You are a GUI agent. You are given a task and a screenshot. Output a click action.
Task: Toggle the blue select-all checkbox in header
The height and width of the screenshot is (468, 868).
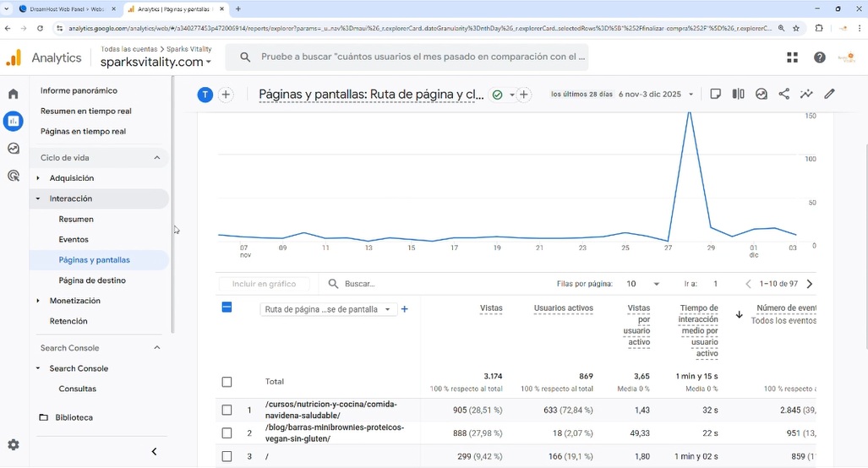pos(227,307)
